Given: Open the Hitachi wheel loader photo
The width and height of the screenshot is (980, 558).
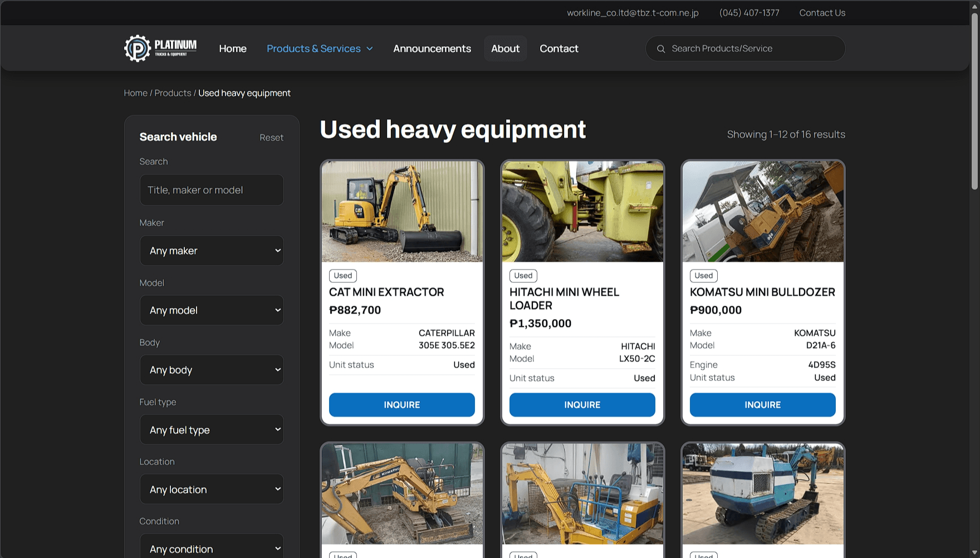Looking at the screenshot, I should 582,212.
